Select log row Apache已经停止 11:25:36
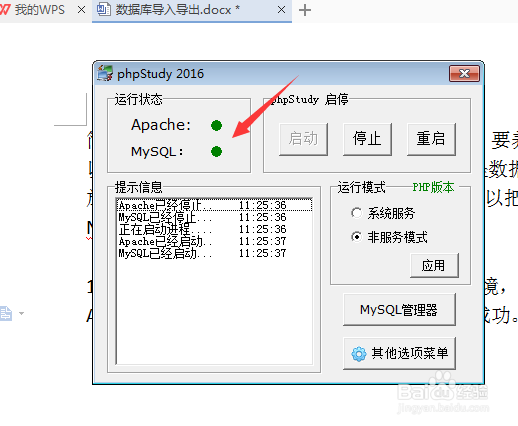This screenshot has height=426, width=518. point(214,205)
